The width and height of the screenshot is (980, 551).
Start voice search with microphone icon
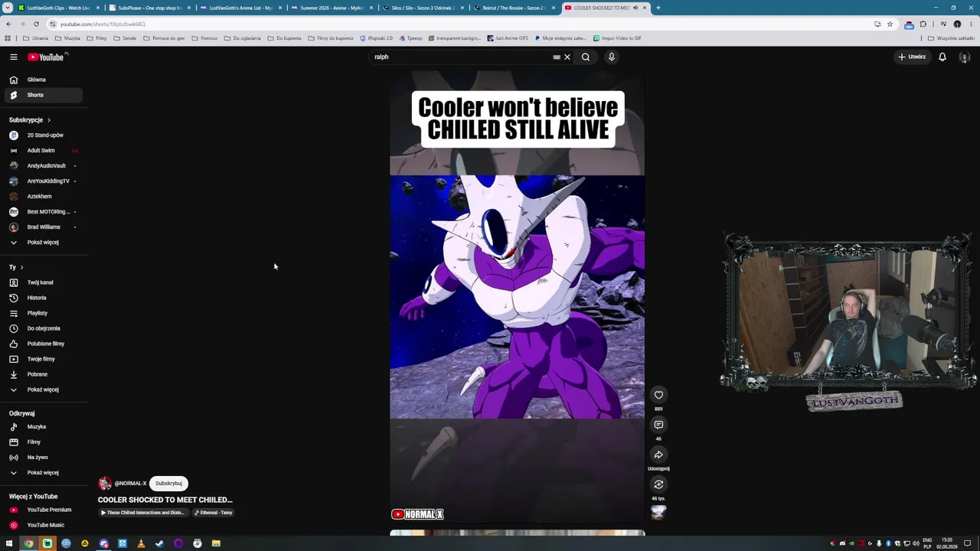click(x=611, y=57)
